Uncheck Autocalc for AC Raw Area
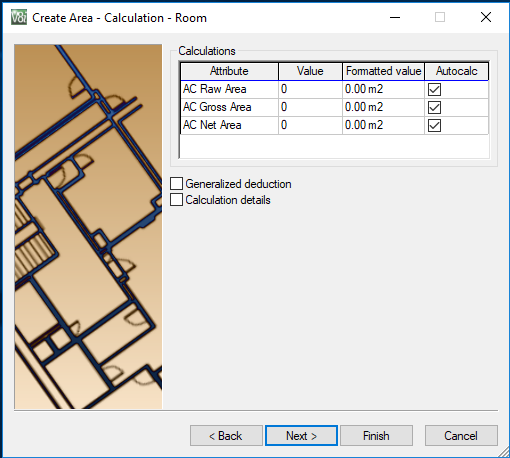The width and height of the screenshot is (510, 458). pyautogui.click(x=434, y=89)
